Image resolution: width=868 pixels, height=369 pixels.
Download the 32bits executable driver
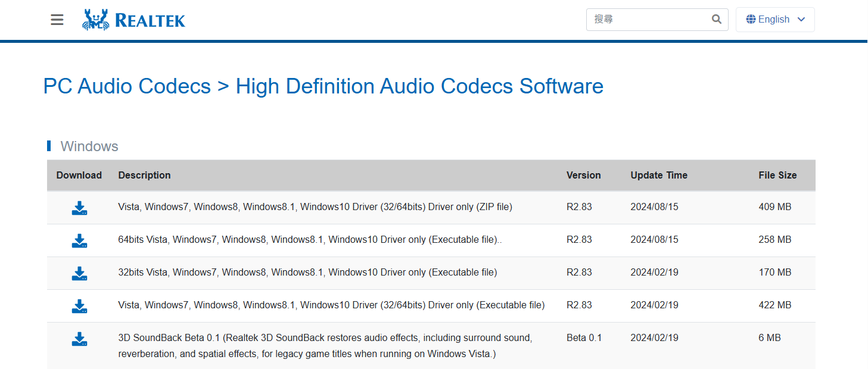pos(79,273)
